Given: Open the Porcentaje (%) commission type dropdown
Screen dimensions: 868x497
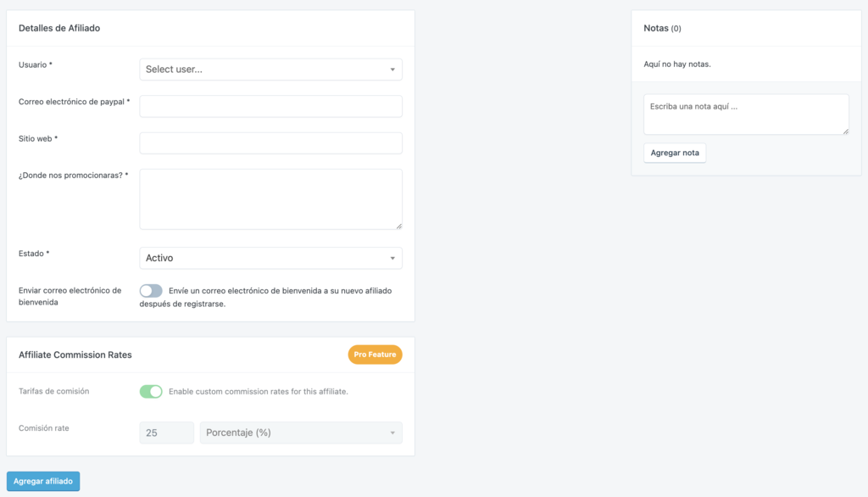Looking at the screenshot, I should pos(300,433).
